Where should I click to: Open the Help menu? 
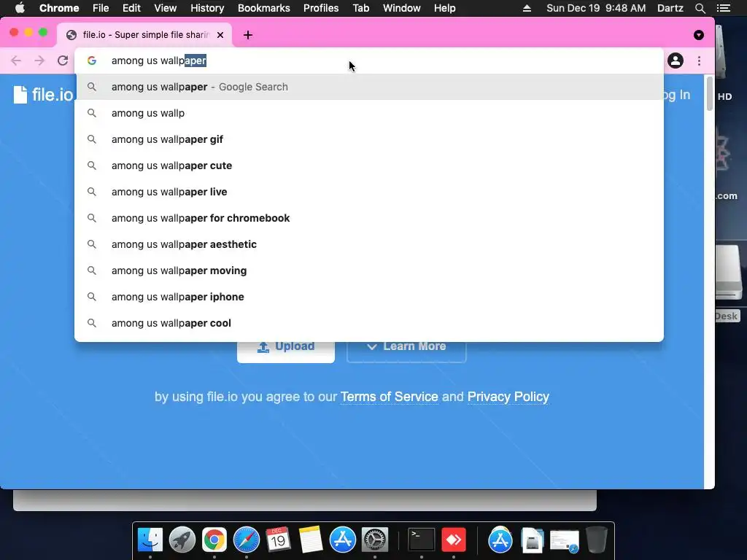pyautogui.click(x=444, y=8)
